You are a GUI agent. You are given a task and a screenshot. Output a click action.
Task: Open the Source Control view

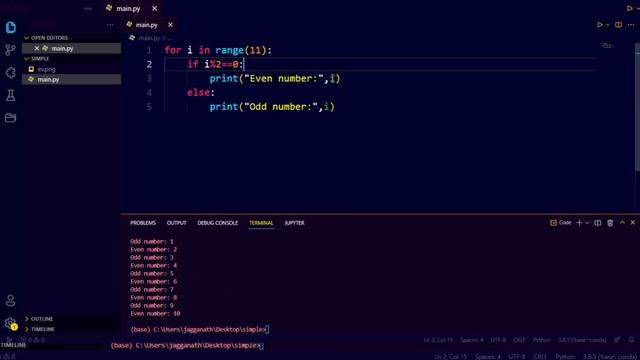pos(11,50)
